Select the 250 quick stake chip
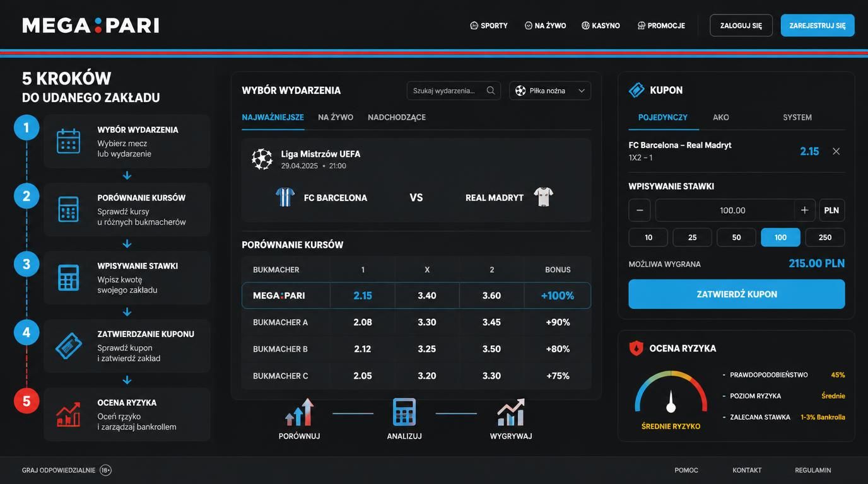 (x=825, y=238)
